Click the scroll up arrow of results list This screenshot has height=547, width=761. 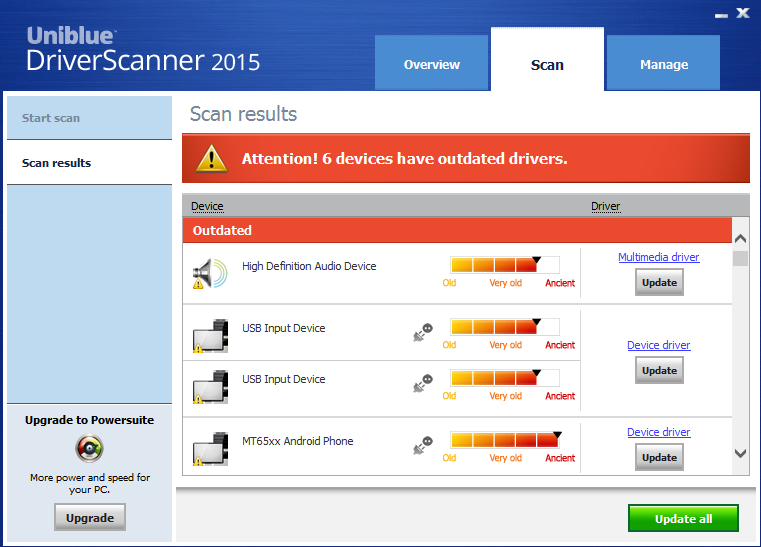pos(740,238)
